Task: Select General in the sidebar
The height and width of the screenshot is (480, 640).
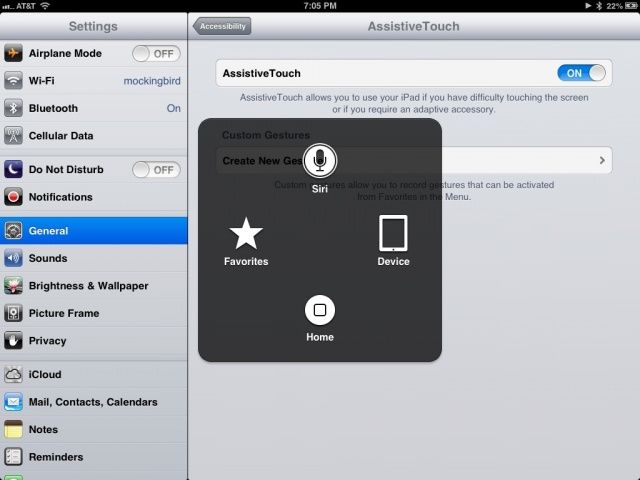Action: click(x=93, y=231)
